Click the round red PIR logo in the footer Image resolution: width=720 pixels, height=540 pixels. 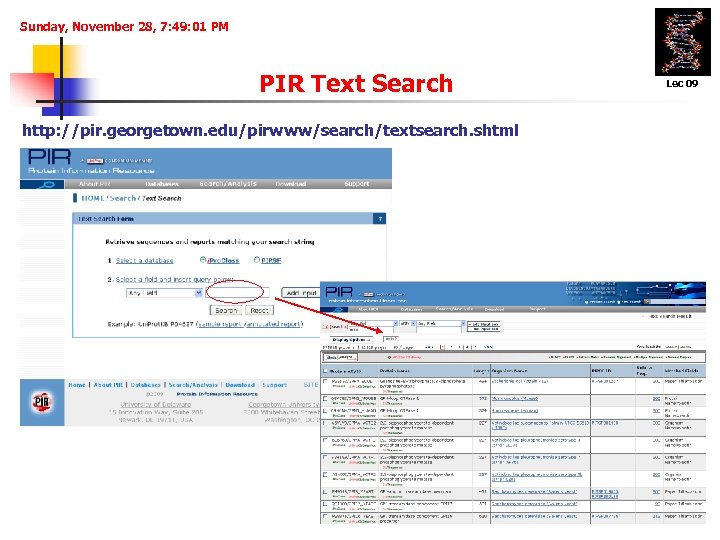42,402
